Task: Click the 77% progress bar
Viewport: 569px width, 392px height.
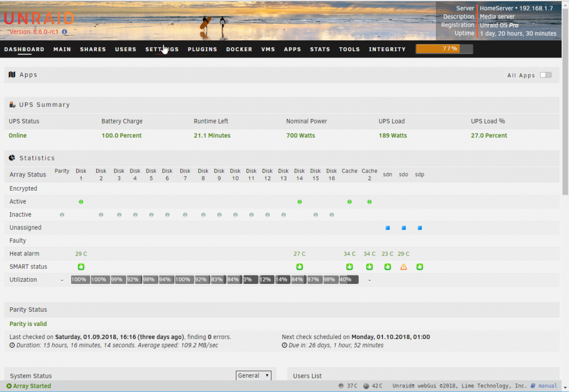Action: [444, 48]
